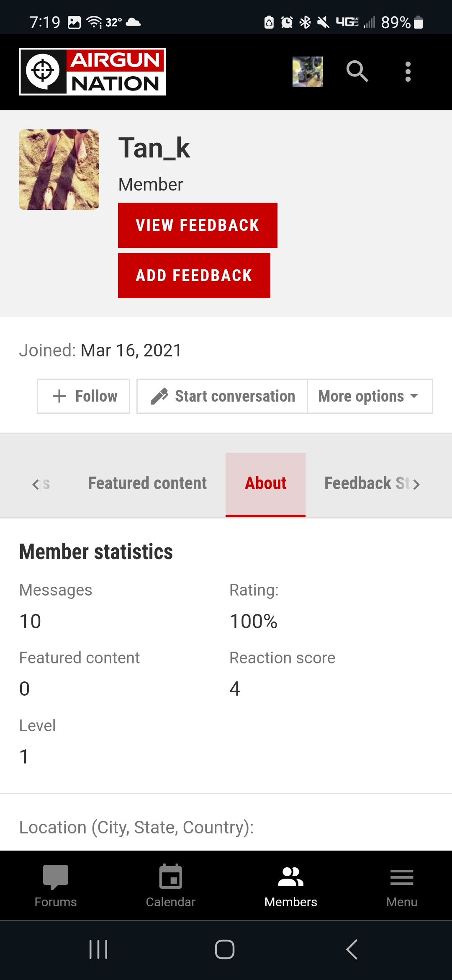The width and height of the screenshot is (452, 980).
Task: Open the three-dot overflow menu
Action: 408,72
